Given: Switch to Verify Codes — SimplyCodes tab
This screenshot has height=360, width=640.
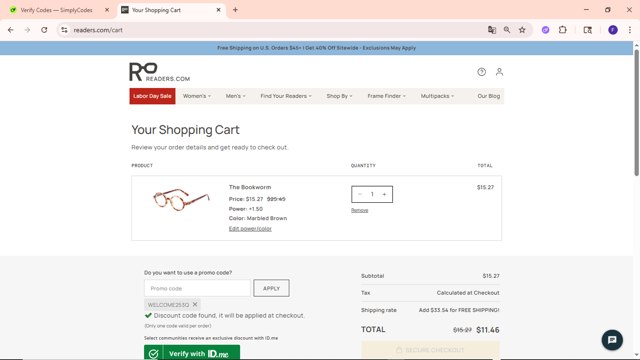Looking at the screenshot, I should (x=56, y=10).
